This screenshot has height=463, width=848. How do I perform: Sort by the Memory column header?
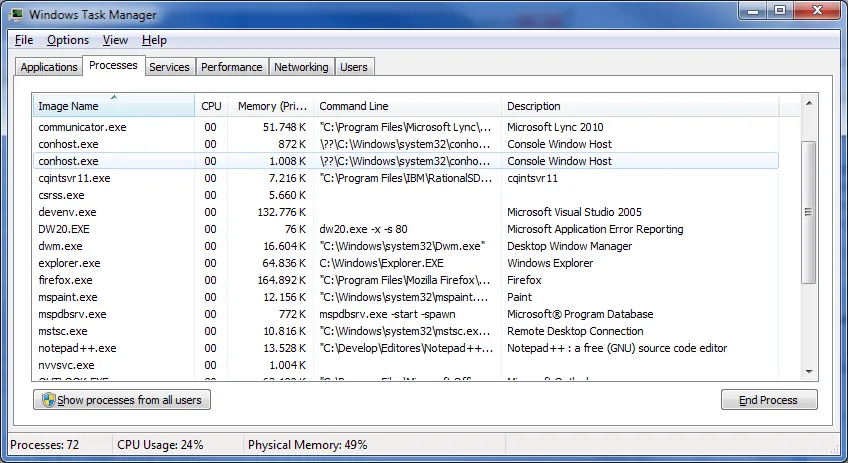tap(267, 106)
